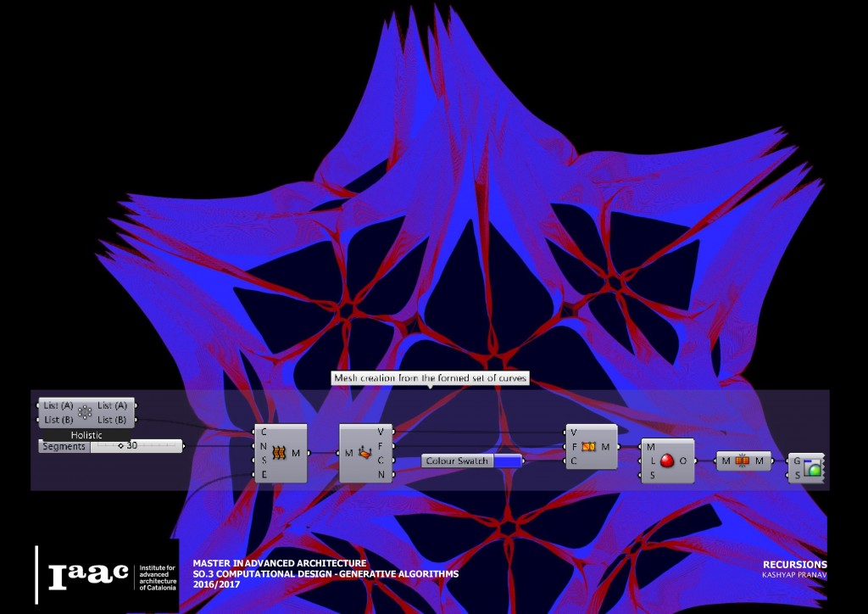Select the Colour Swatch label
The height and width of the screenshot is (614, 868).
tap(457, 460)
